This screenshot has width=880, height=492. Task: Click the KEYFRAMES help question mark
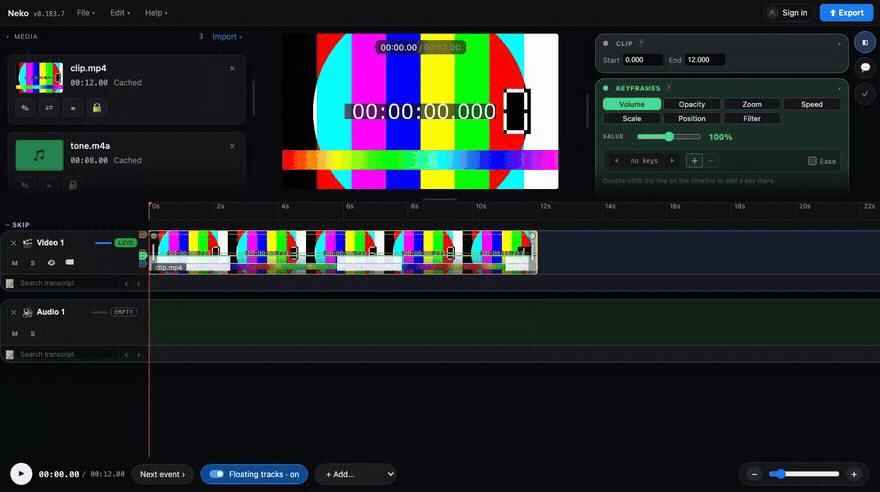(668, 88)
